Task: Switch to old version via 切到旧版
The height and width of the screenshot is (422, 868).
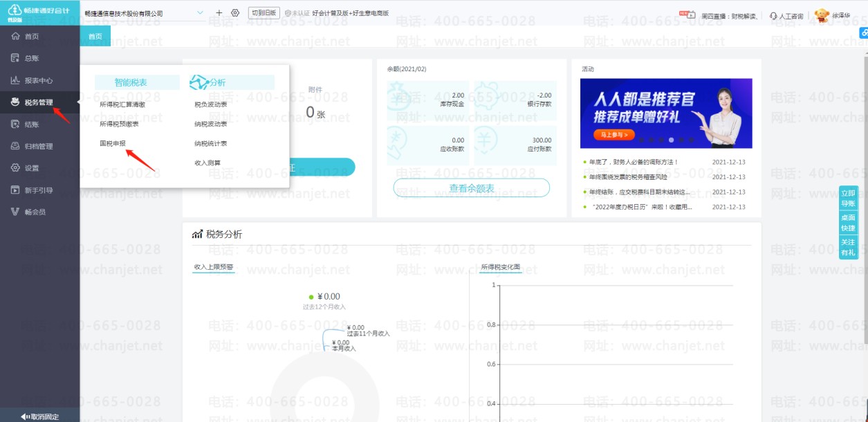Action: point(264,13)
